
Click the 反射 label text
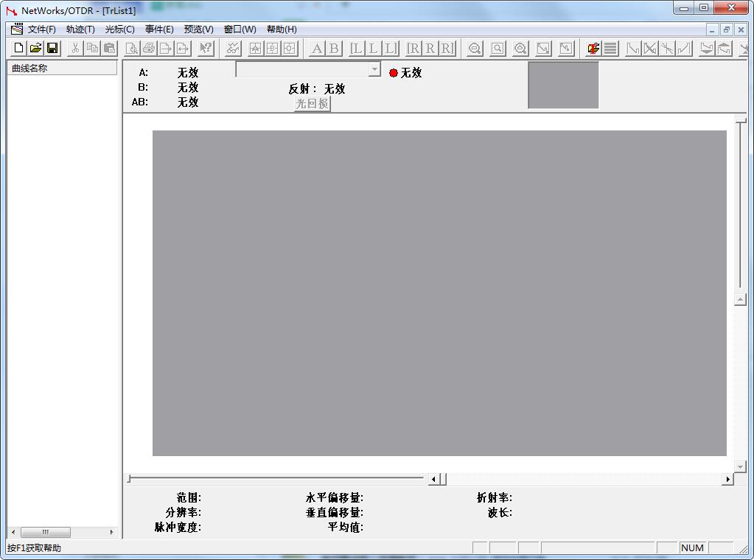click(x=302, y=88)
